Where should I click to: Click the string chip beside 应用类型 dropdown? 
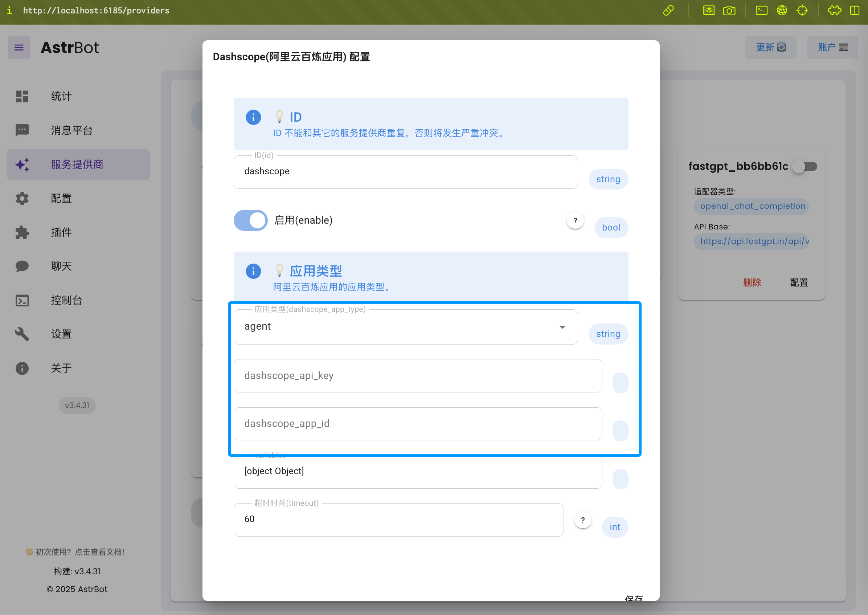(608, 334)
